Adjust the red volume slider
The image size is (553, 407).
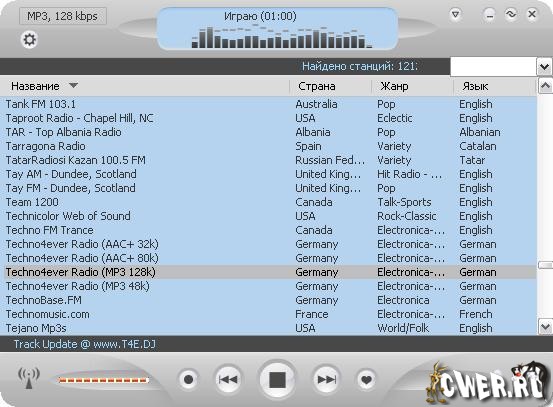point(104,380)
